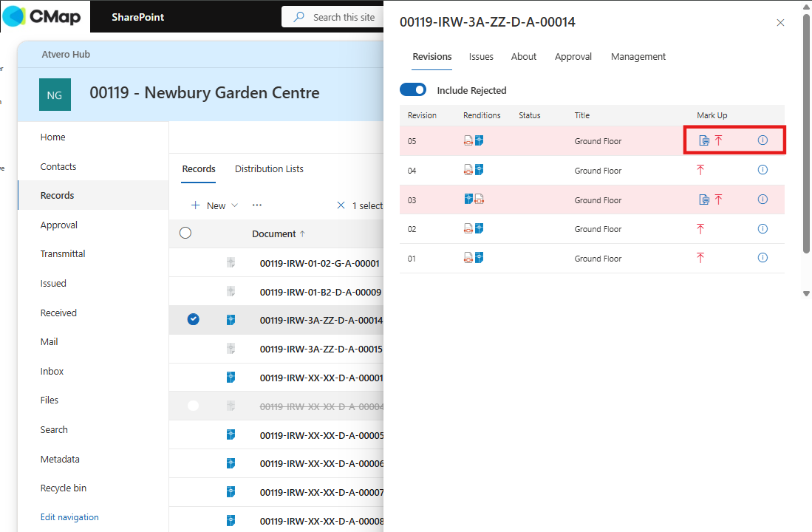812x532 pixels.
Task: Open the drawing rendition of revision 02
Action: click(479, 228)
